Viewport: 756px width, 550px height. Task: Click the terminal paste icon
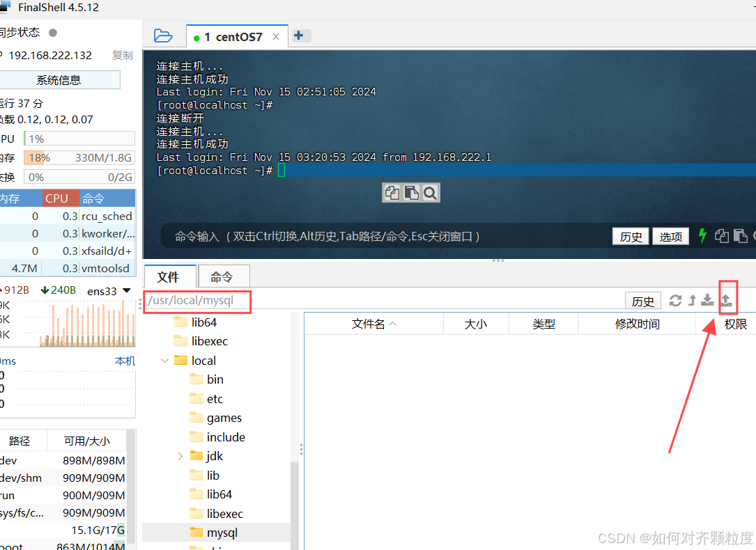(411, 193)
